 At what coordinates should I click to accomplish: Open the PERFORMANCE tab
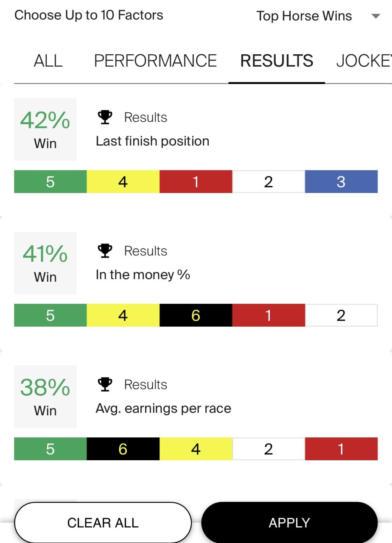coord(155,61)
